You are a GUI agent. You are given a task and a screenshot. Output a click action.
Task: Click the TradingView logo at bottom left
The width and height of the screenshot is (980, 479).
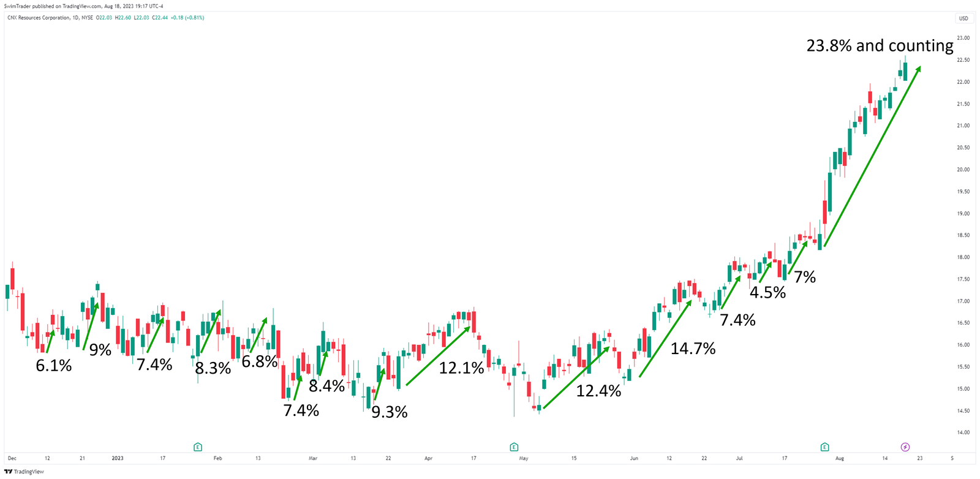click(x=24, y=472)
